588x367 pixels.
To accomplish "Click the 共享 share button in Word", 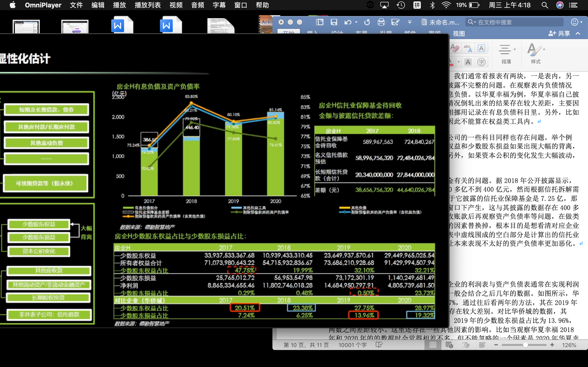I will pyautogui.click(x=559, y=33).
